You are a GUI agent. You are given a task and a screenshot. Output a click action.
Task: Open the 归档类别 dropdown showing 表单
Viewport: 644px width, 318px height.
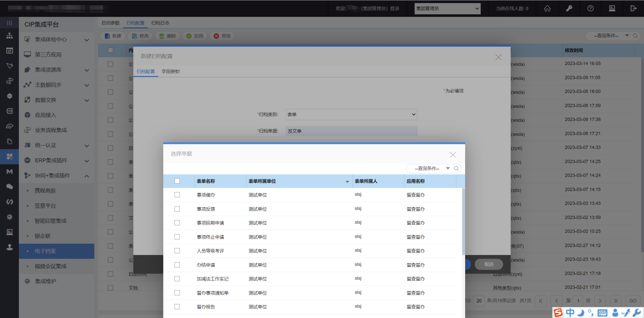pos(351,115)
